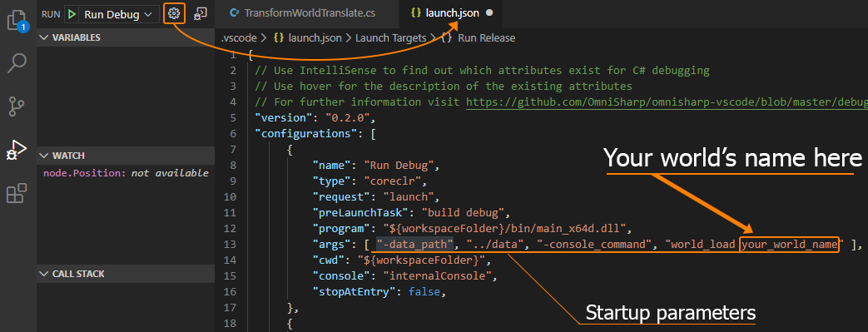Collapse the CALL STACK section
Viewport: 868px width, 332px height.
[x=125, y=274]
